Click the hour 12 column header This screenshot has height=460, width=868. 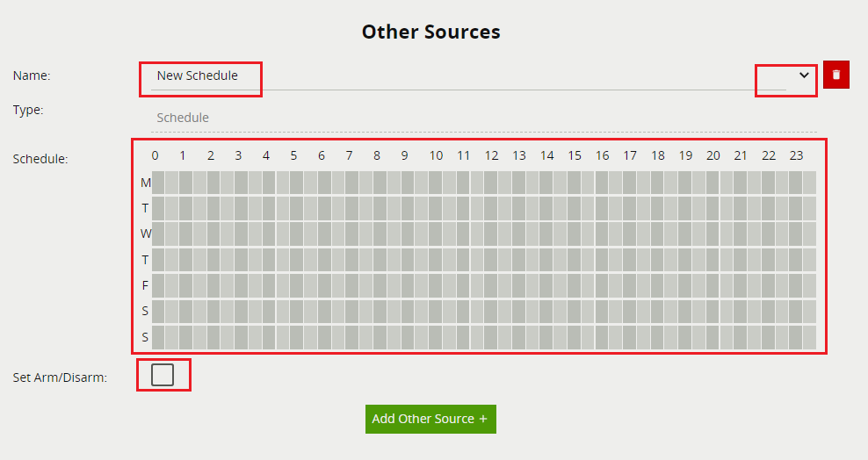(x=491, y=156)
